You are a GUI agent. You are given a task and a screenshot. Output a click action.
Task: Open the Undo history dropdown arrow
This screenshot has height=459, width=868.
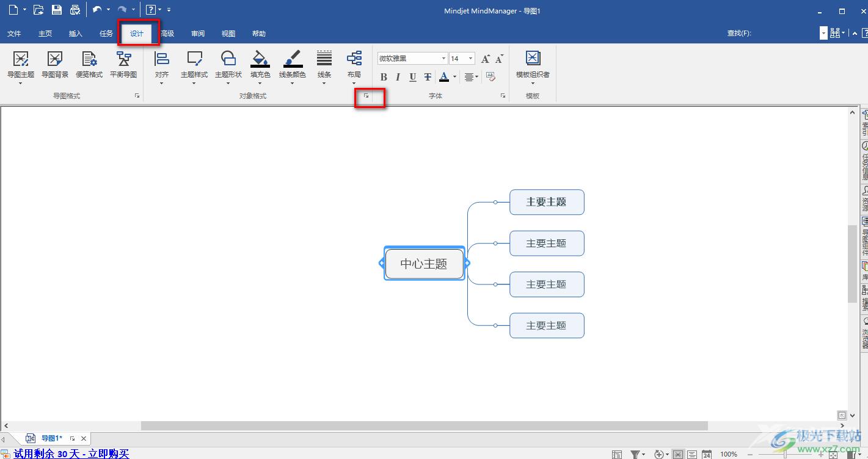click(x=108, y=10)
